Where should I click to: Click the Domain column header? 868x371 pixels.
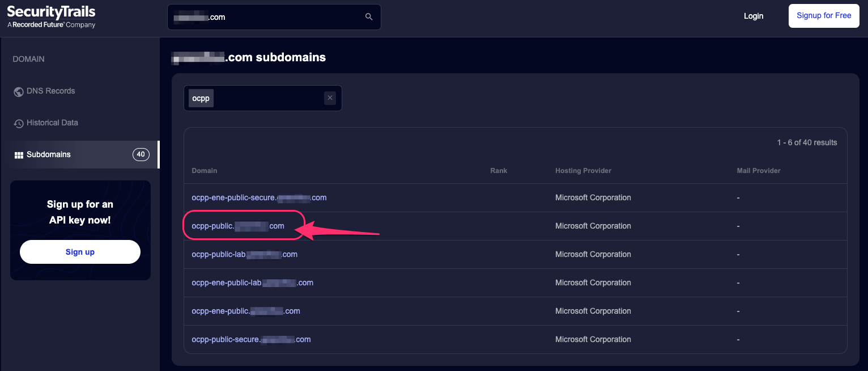point(205,171)
